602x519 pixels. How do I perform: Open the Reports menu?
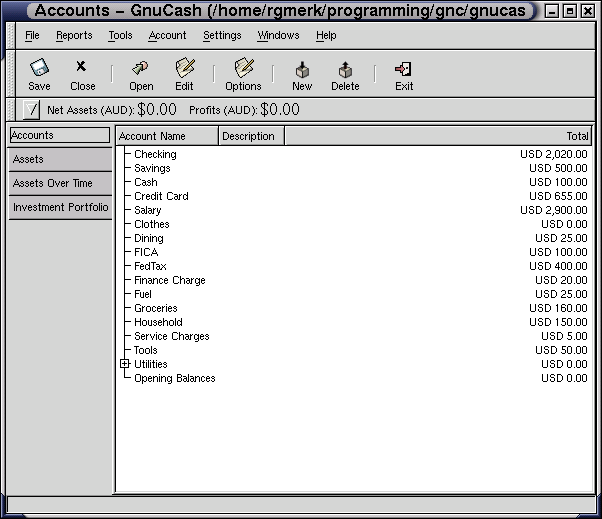click(x=74, y=35)
